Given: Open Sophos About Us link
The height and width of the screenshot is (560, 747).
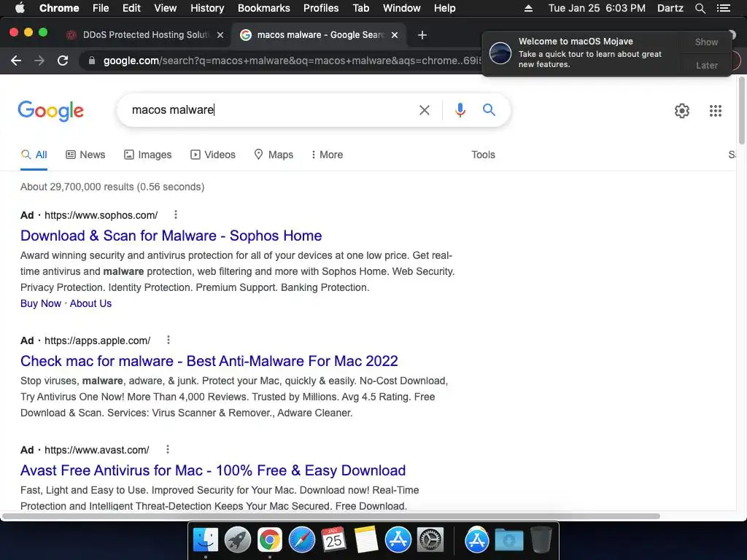Looking at the screenshot, I should pos(90,303).
